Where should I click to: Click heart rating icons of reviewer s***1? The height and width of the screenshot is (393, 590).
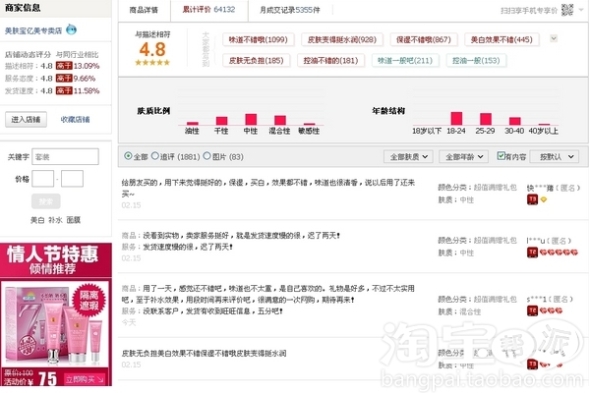[x=551, y=311]
